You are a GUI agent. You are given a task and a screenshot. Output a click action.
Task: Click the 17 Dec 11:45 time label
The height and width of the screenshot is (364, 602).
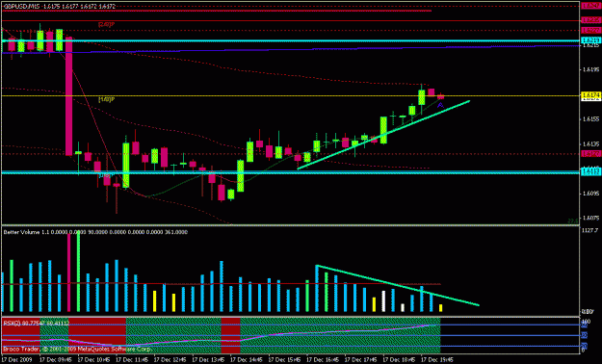pos(132,360)
